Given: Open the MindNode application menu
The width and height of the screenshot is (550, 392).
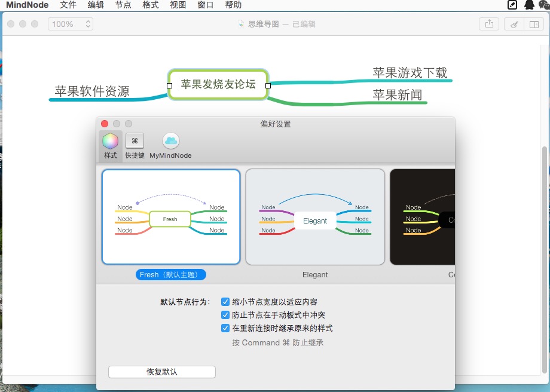Looking at the screenshot, I should pos(27,5).
